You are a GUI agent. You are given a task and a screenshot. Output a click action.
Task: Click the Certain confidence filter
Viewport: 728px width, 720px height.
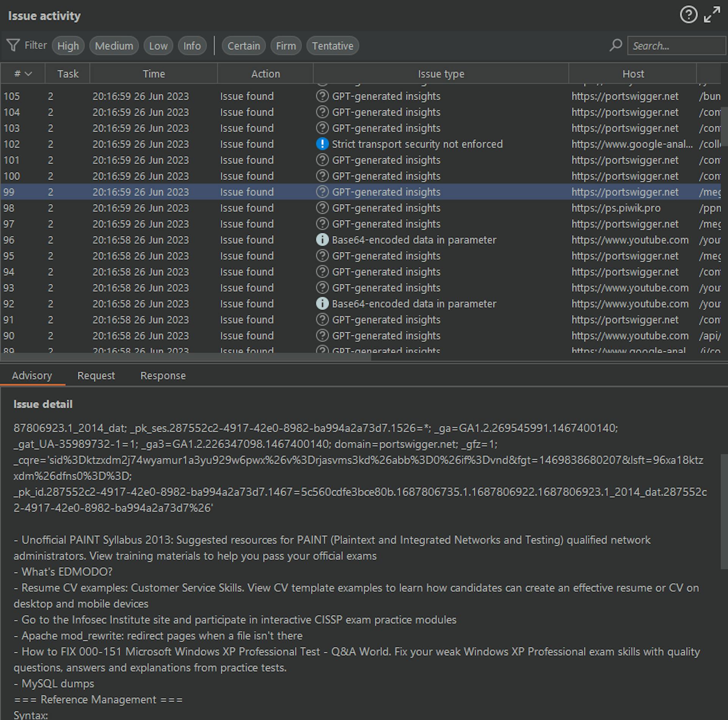243,45
